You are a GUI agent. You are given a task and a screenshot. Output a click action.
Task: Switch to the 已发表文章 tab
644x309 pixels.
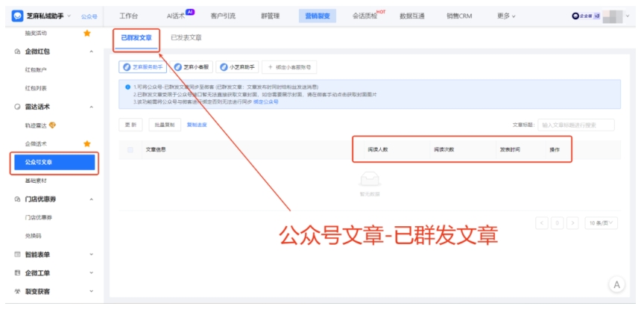pos(186,38)
